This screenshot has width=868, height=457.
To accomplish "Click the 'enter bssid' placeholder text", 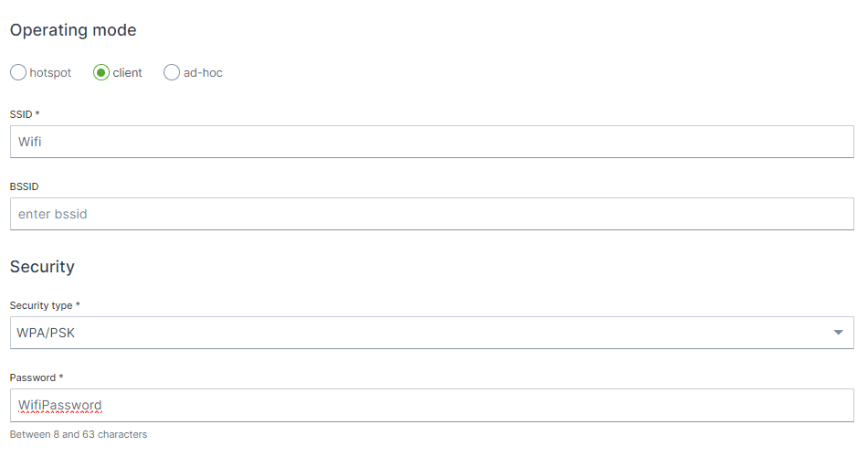I will (x=53, y=214).
